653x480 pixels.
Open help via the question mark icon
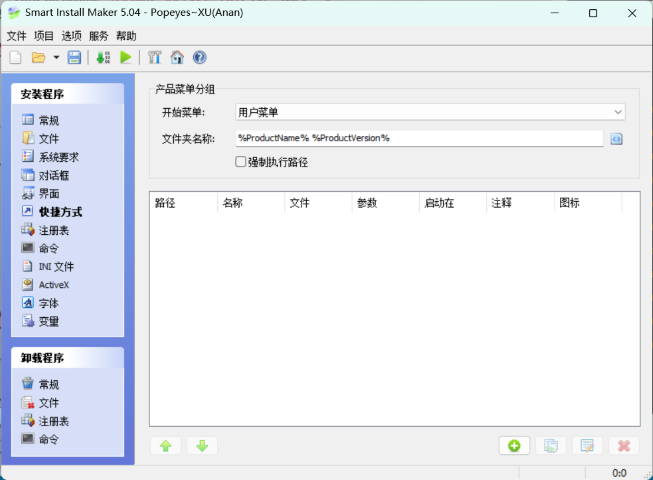pos(199,58)
